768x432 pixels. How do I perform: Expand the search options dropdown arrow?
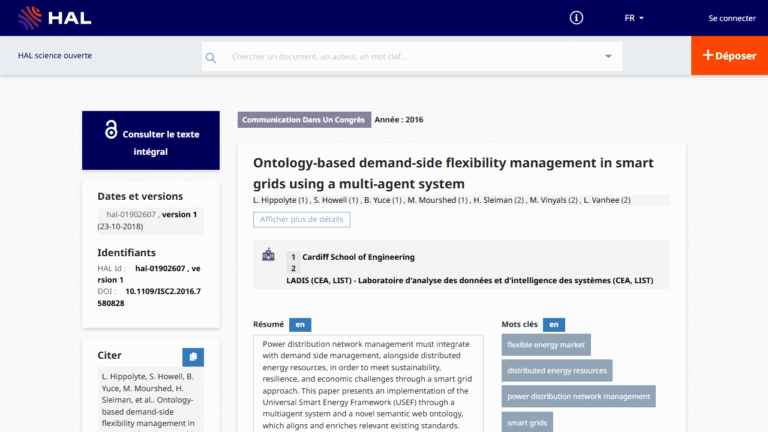(608, 57)
